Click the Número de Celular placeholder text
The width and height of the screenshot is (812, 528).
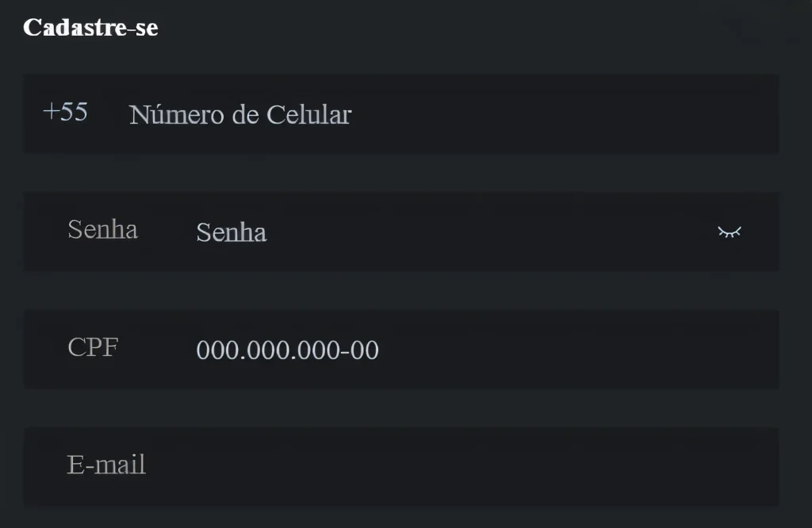(240, 114)
